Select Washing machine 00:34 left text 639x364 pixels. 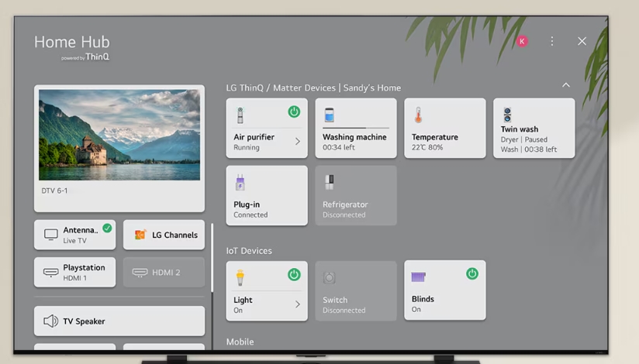[339, 147]
